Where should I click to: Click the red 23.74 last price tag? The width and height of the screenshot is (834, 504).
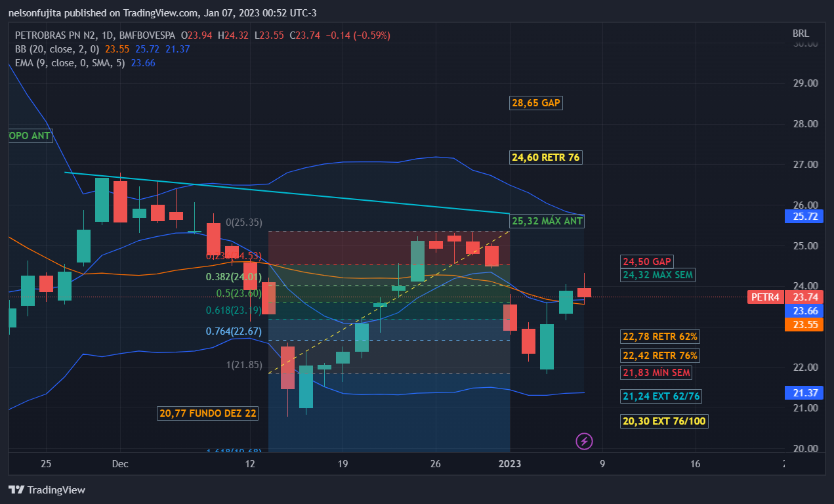[x=804, y=297]
